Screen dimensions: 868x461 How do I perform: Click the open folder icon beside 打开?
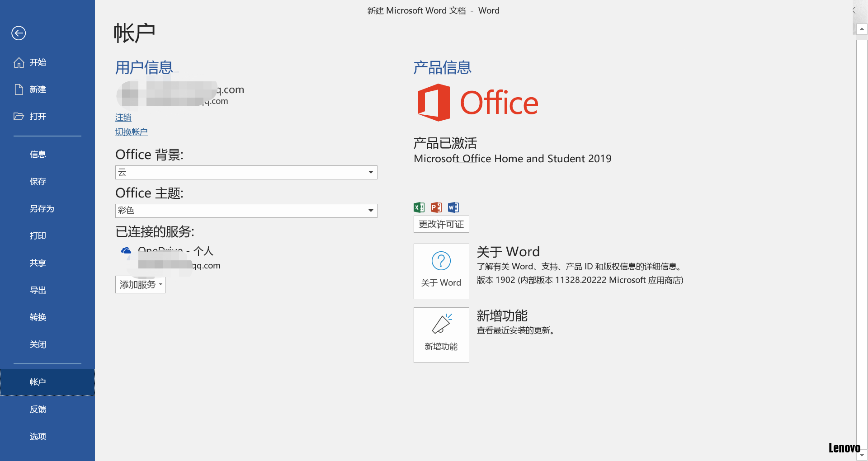19,117
